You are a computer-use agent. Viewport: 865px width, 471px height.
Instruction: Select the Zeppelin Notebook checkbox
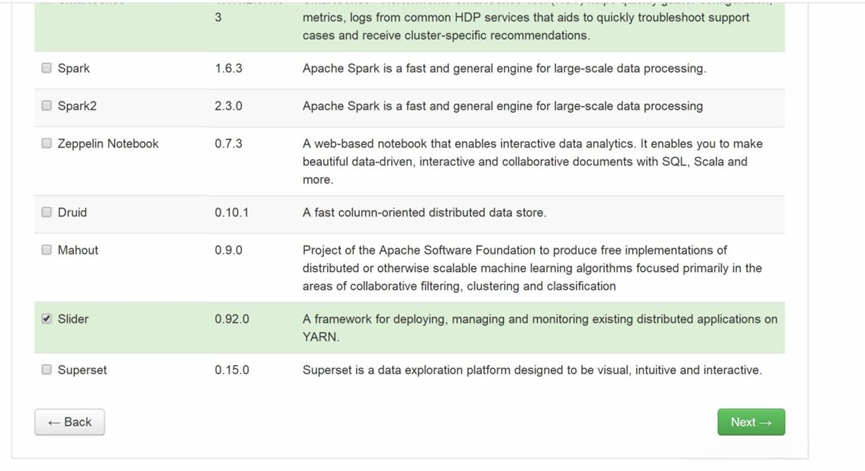[x=47, y=144]
